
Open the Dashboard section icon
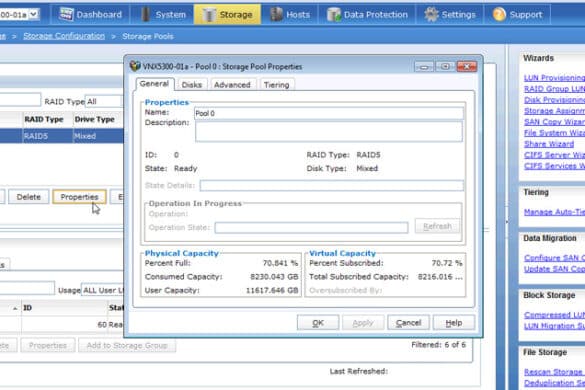66,14
